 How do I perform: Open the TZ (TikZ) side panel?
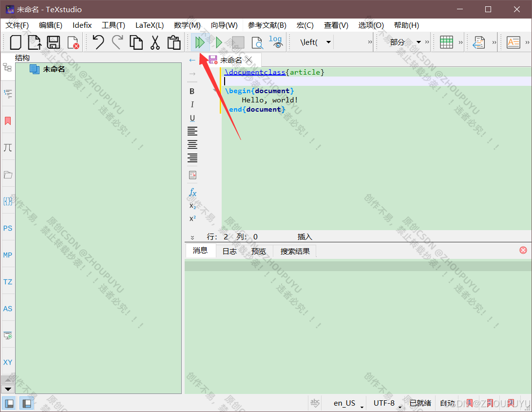point(8,282)
